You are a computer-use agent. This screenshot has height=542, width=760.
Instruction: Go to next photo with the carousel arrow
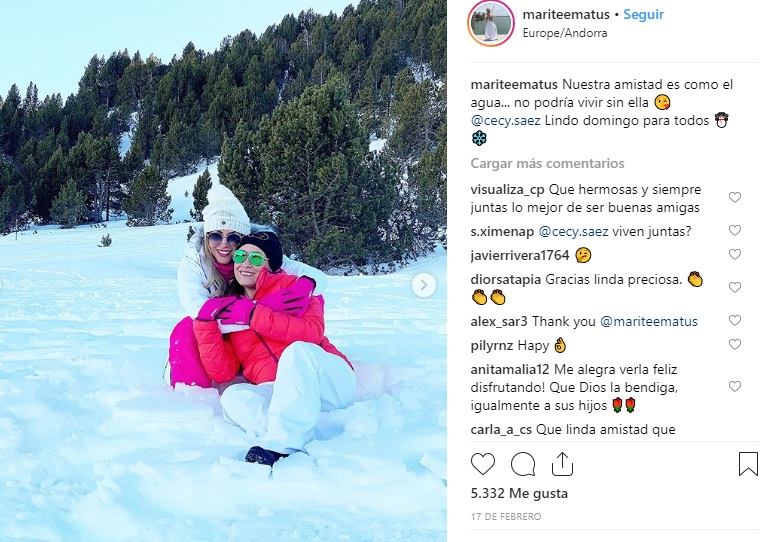pos(424,285)
